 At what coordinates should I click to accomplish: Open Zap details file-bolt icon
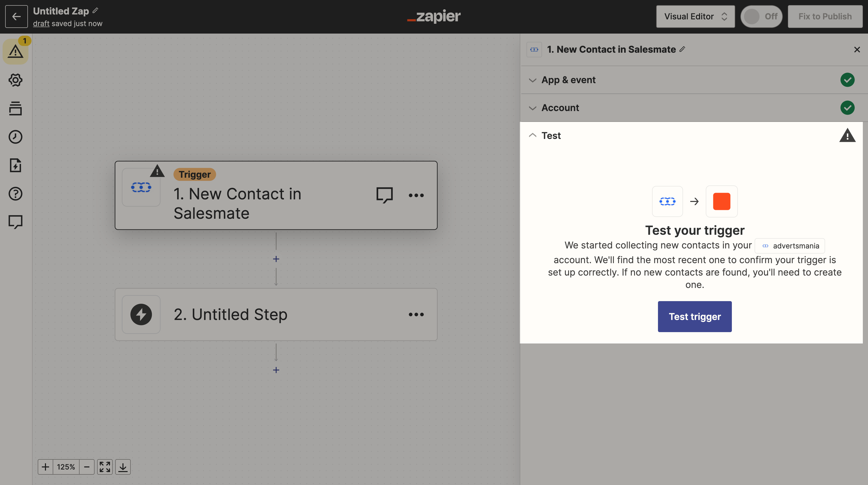pyautogui.click(x=16, y=165)
